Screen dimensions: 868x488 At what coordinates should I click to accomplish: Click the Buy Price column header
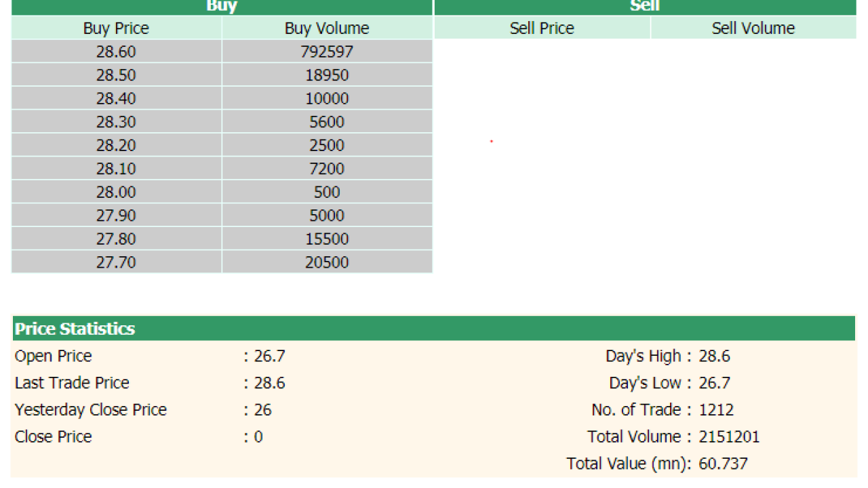[116, 28]
